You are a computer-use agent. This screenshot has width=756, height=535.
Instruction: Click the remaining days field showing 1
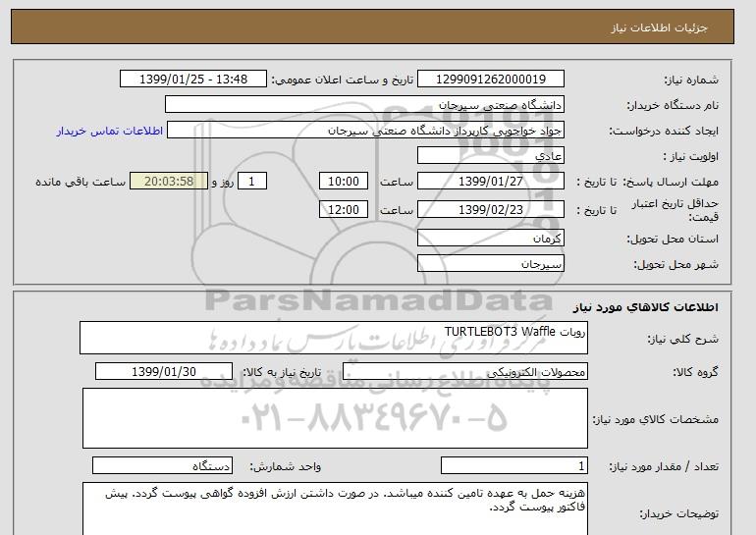click(251, 182)
